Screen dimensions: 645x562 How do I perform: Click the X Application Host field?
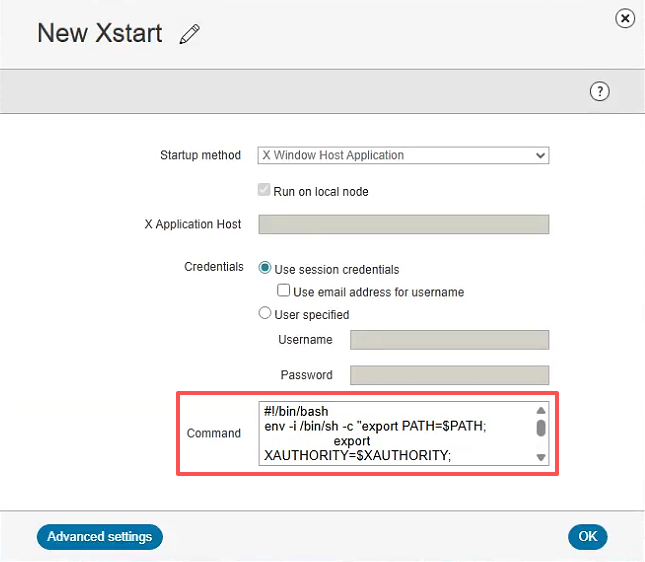[403, 224]
